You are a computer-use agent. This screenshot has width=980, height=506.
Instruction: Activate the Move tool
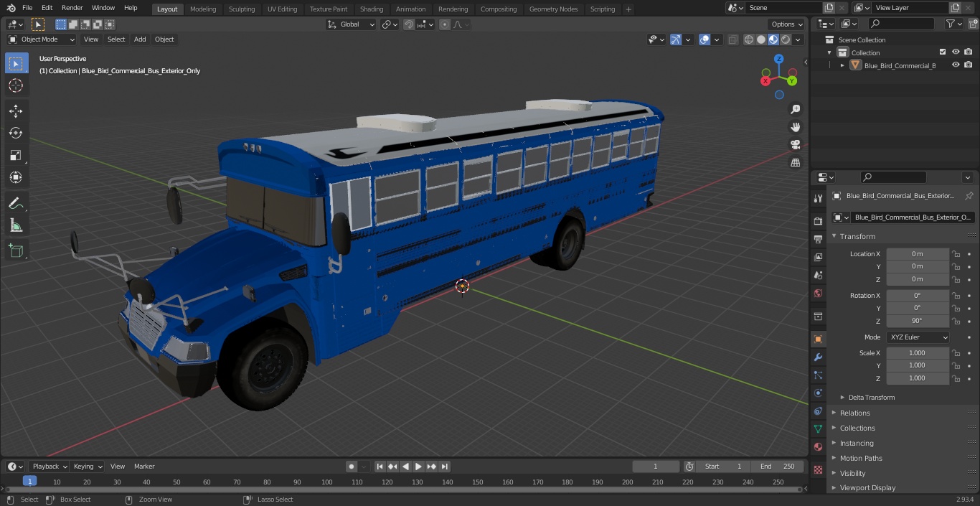click(16, 111)
